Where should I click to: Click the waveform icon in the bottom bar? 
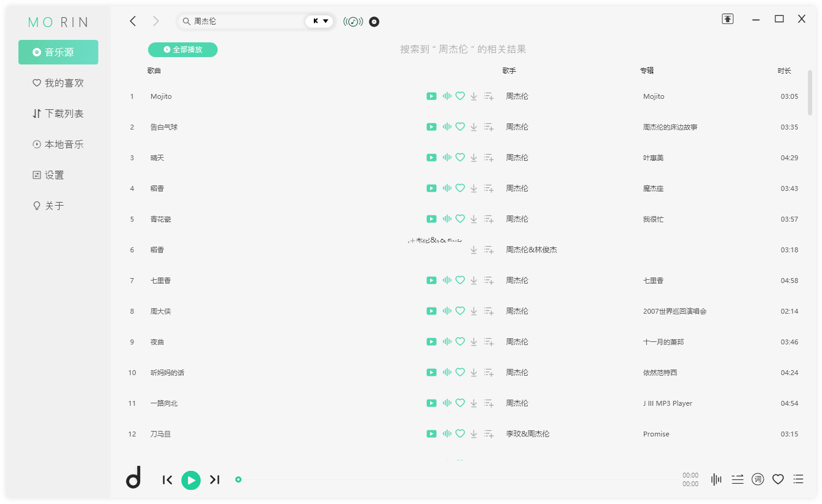[x=716, y=479]
